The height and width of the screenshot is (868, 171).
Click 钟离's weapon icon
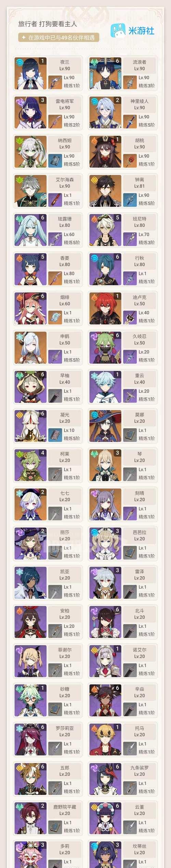[x=130, y=200]
